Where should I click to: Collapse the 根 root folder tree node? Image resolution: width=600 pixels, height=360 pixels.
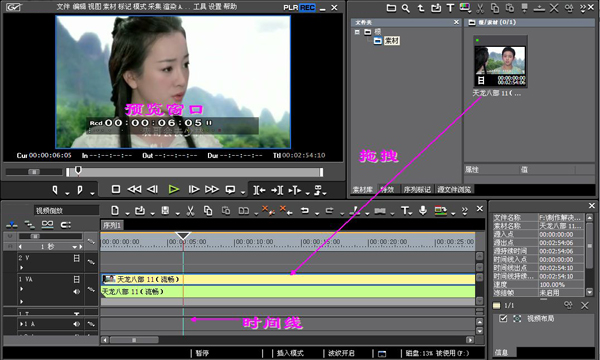click(357, 32)
